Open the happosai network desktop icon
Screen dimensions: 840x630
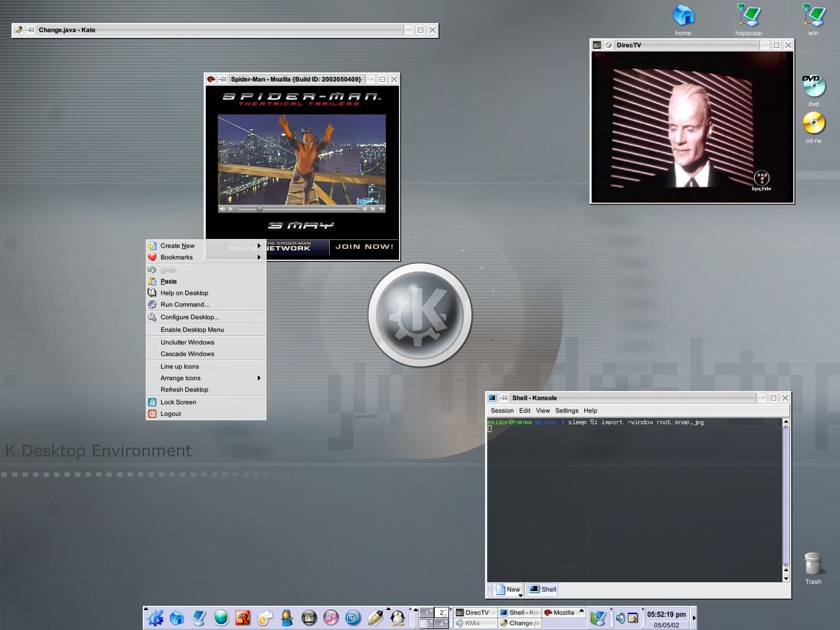[x=749, y=20]
